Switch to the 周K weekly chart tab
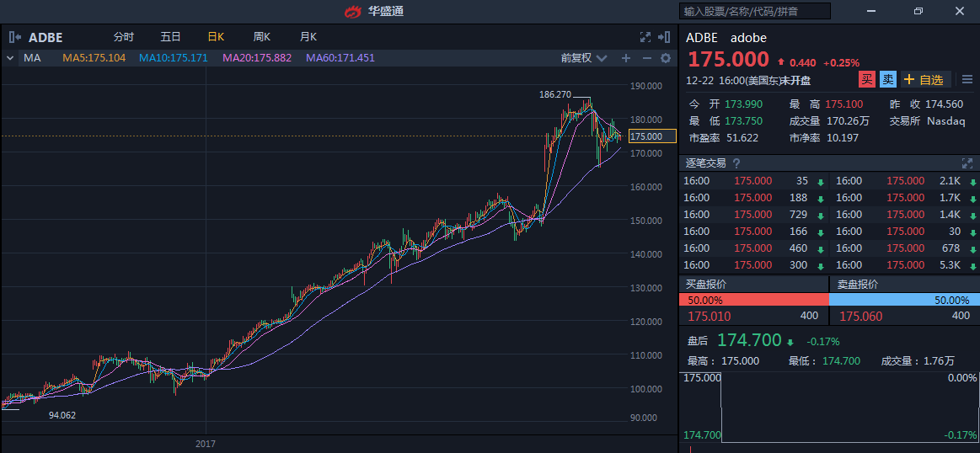980x453 pixels. coord(261,37)
